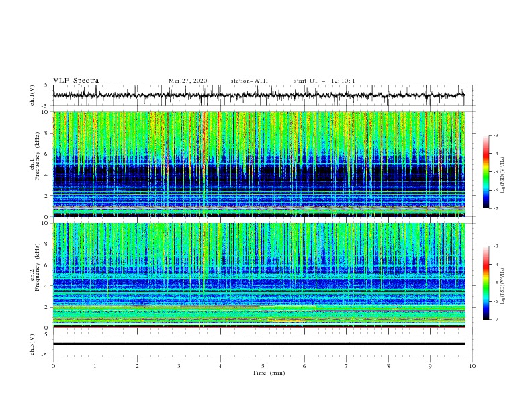
Task: Click the "2" tick on the time axis
Action: tap(137, 366)
